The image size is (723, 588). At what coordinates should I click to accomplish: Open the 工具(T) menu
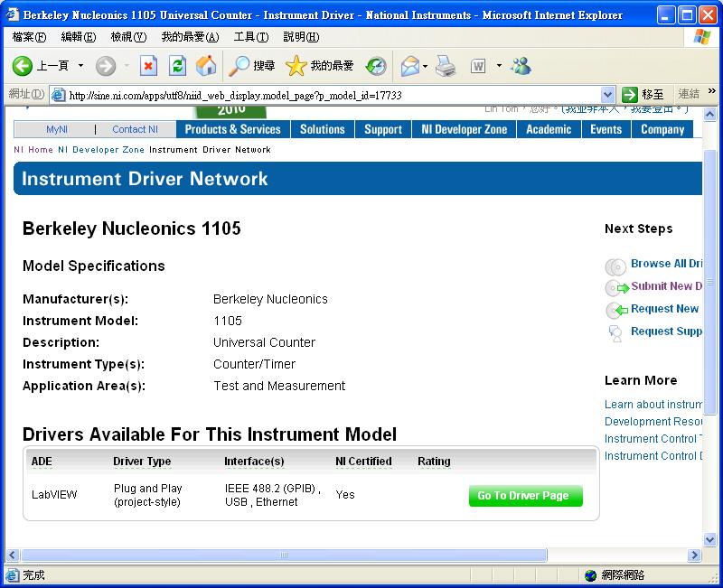click(251, 37)
